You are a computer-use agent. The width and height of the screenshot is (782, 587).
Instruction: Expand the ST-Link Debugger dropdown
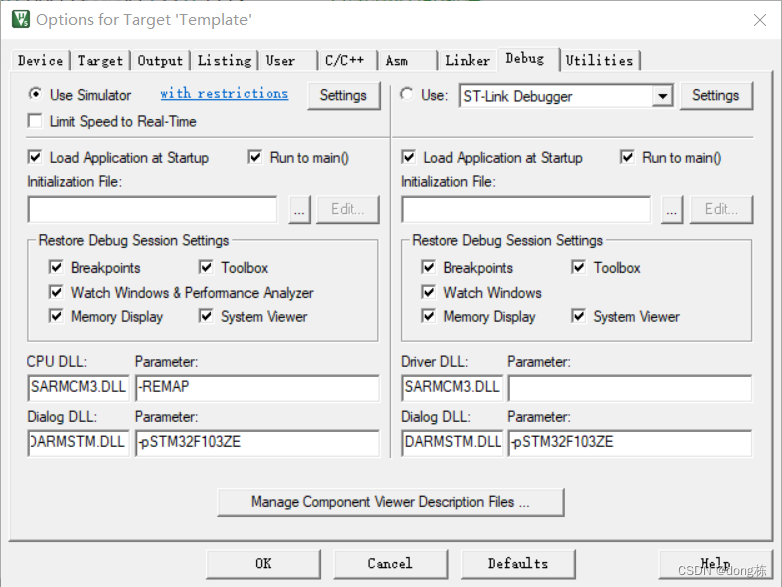662,96
